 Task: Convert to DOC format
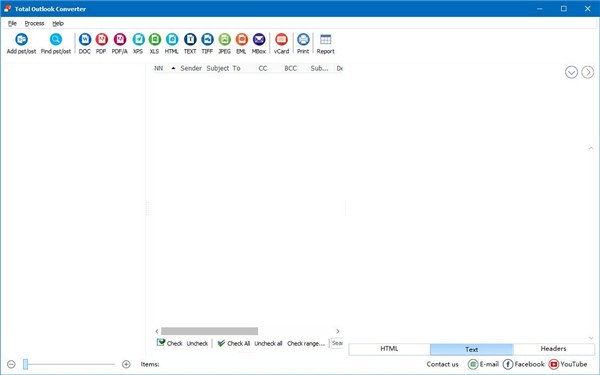click(x=85, y=44)
